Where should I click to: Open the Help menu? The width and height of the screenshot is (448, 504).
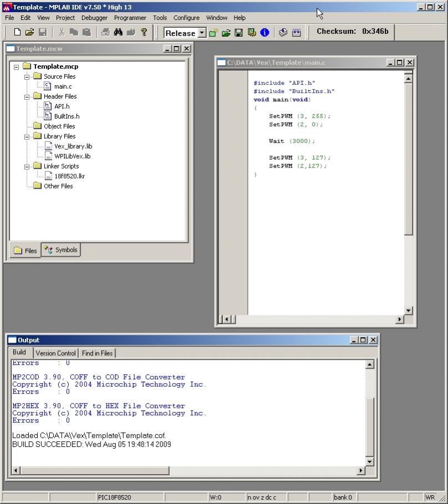[x=240, y=18]
